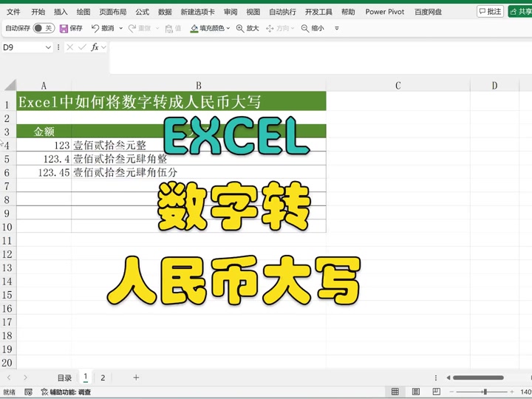Image resolution: width=532 pixels, height=399 pixels.
Task: Click the 撤消 undo arrow icon
Action: pyautogui.click(x=95, y=28)
